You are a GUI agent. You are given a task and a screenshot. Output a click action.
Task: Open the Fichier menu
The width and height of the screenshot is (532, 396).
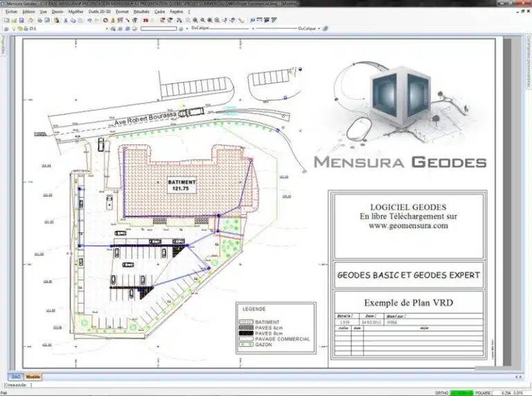click(x=11, y=12)
